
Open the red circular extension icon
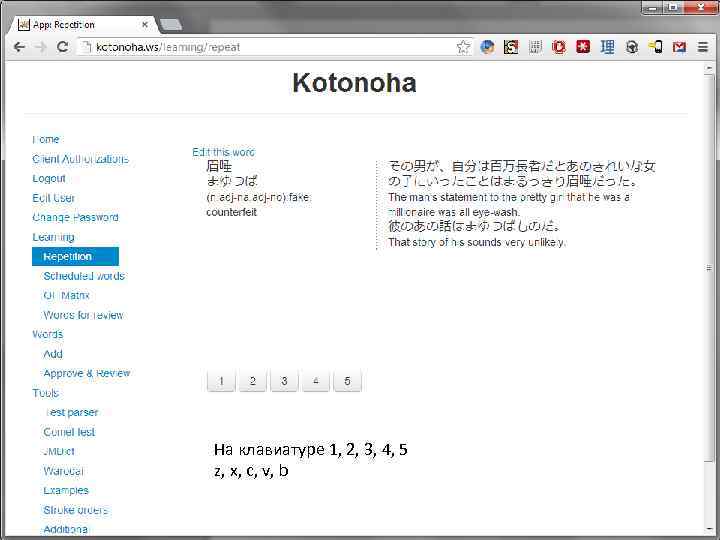tap(559, 47)
